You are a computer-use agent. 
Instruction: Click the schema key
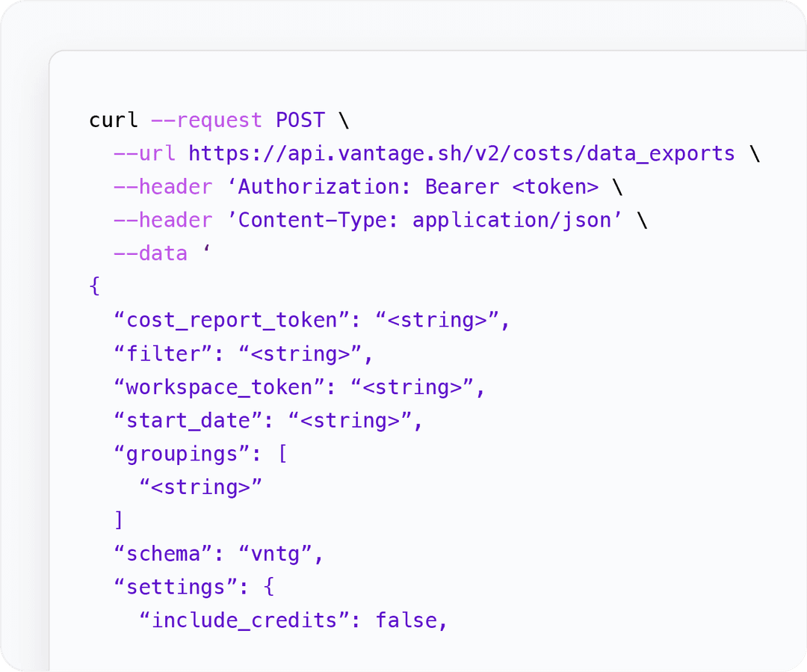163,554
